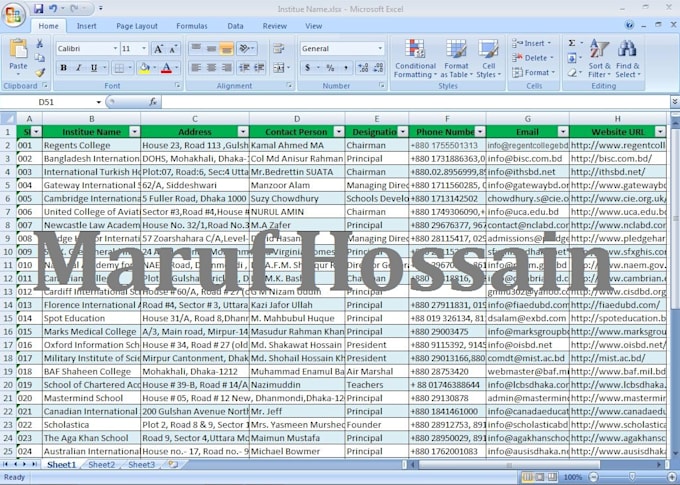Activate the Format Painter brush
Viewport: 680px width, 485px height.
[39, 72]
